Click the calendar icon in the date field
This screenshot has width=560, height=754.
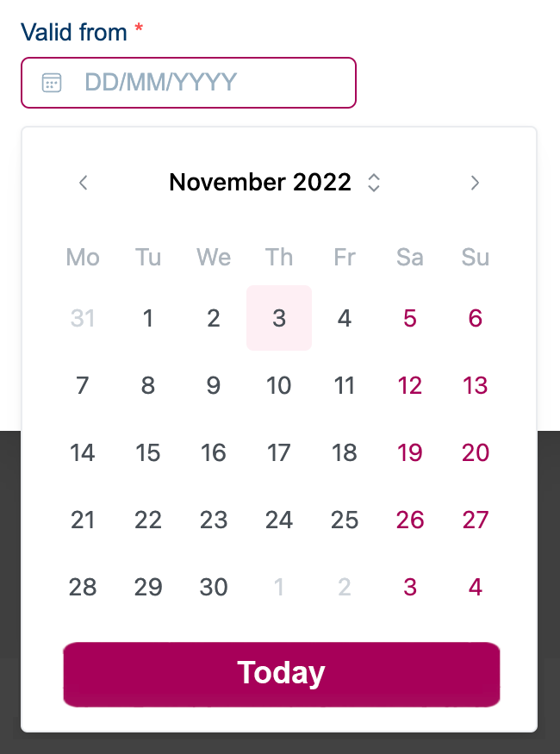[52, 82]
